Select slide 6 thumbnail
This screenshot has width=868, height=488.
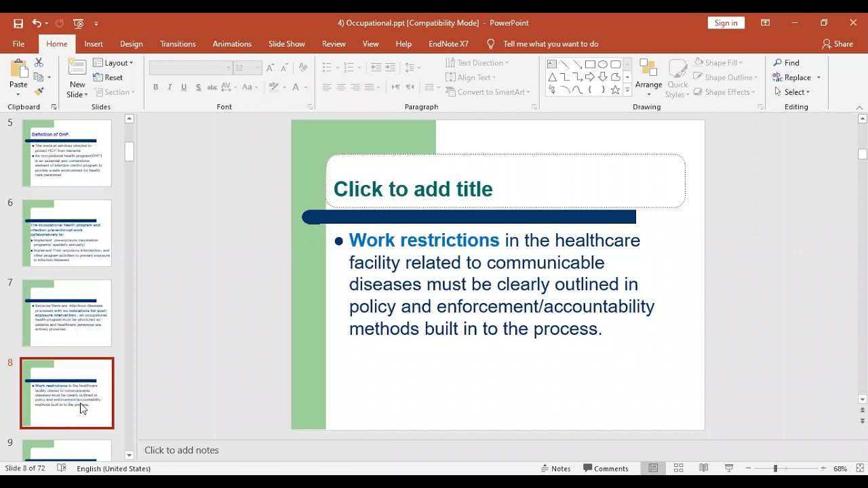[67, 233]
